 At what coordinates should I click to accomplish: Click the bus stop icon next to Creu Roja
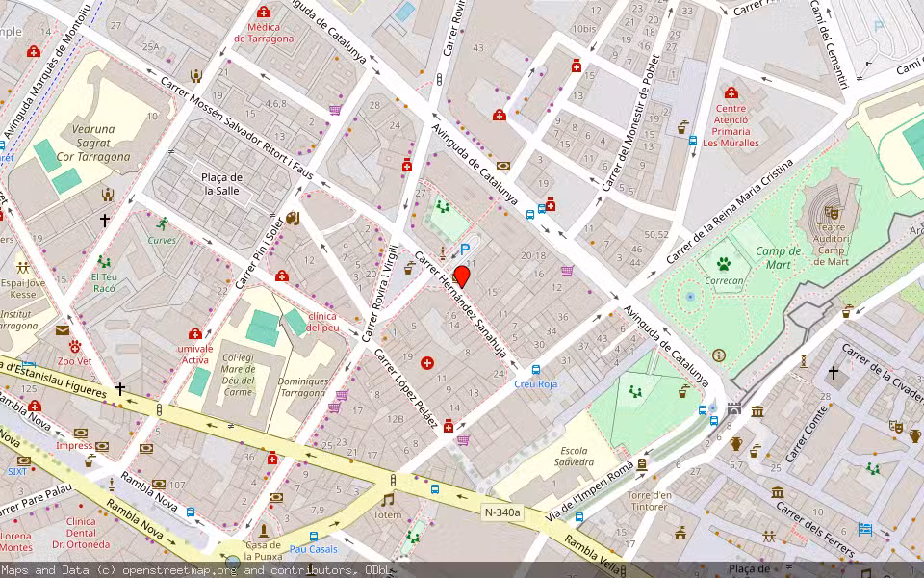tap(536, 370)
